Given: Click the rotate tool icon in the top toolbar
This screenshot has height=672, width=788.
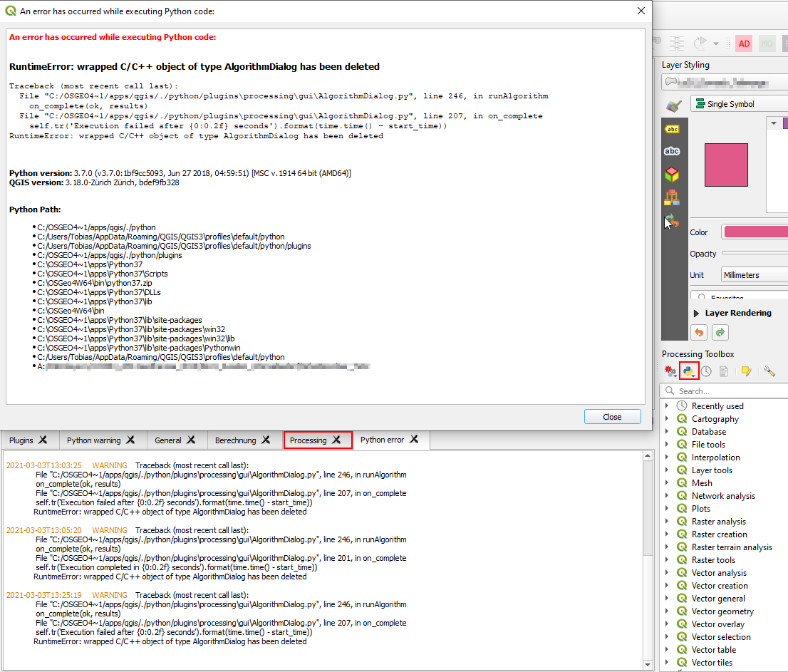Looking at the screenshot, I should 700,43.
